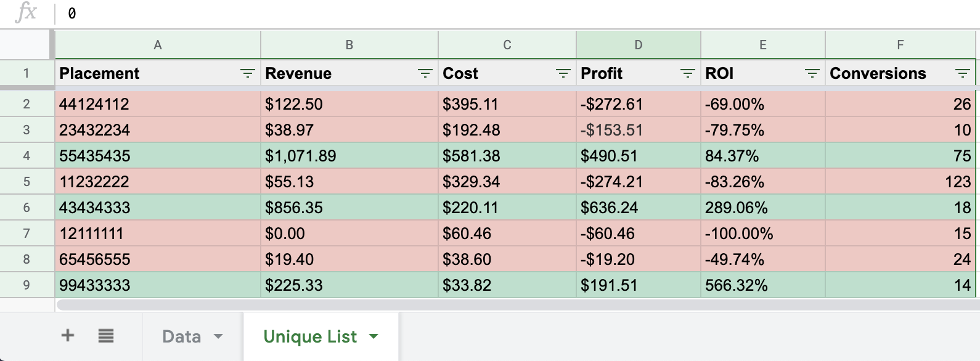Click profit cell -$153.51
This screenshot has width=980, height=361.
(639, 130)
